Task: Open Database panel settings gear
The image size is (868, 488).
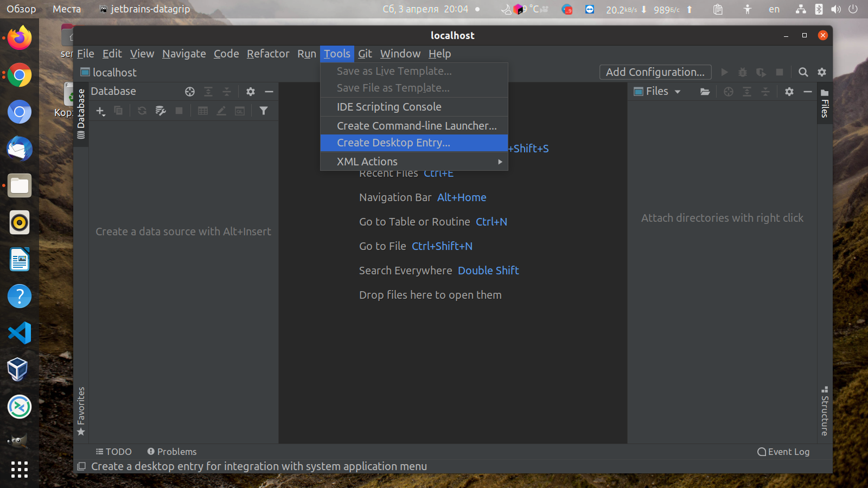Action: click(x=251, y=92)
